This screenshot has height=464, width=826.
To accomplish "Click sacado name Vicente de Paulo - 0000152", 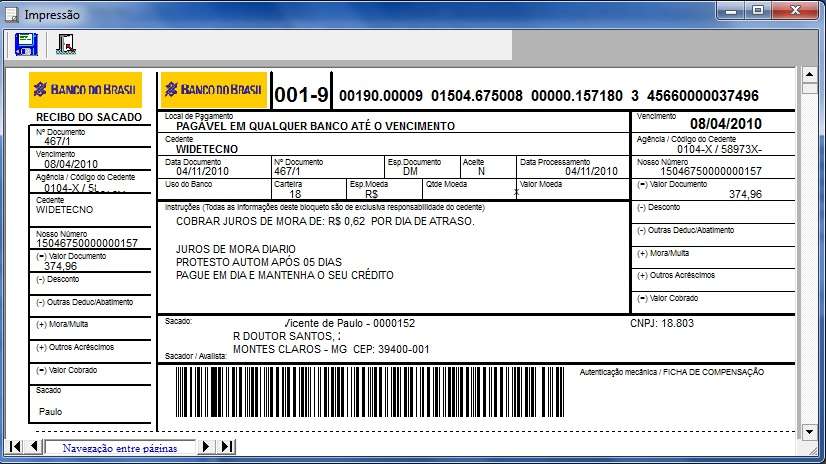I will (349, 323).
